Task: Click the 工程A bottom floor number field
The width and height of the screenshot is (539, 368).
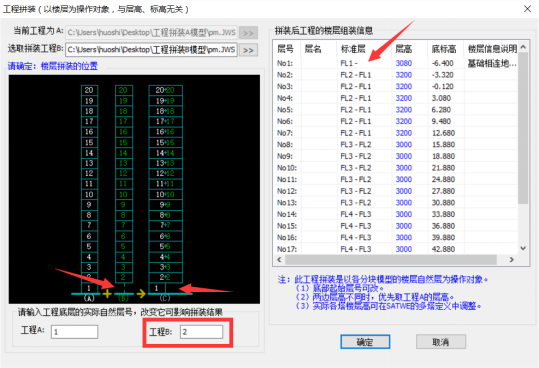Action: pos(75,332)
